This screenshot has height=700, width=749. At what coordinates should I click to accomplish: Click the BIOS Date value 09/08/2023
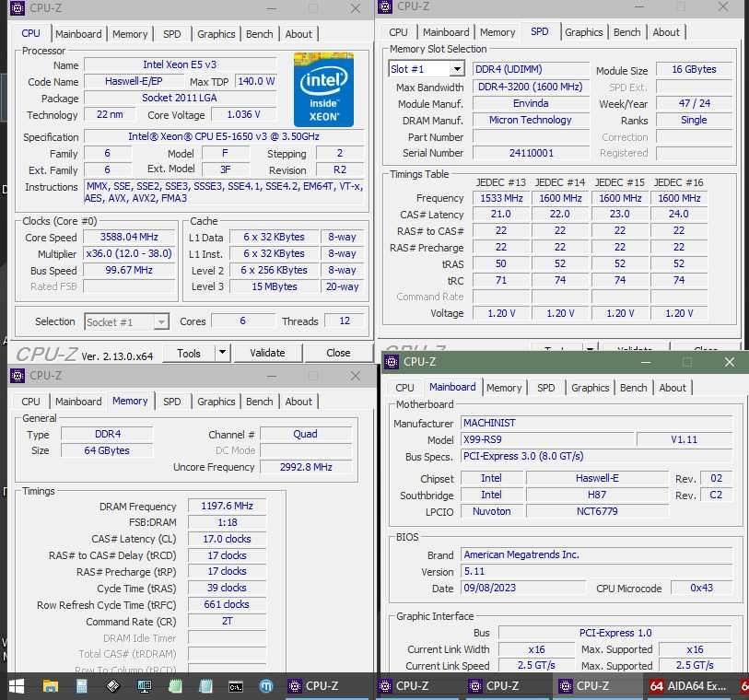[523, 588]
